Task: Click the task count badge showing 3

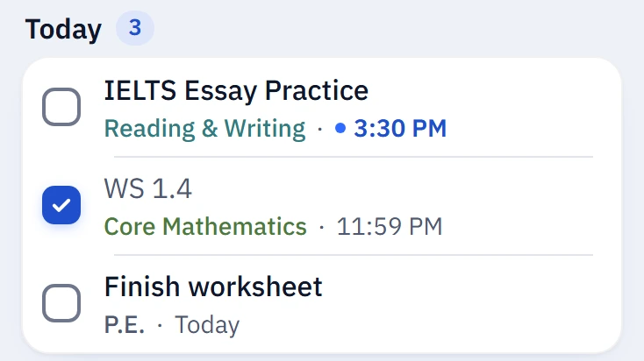Action: pos(135,28)
